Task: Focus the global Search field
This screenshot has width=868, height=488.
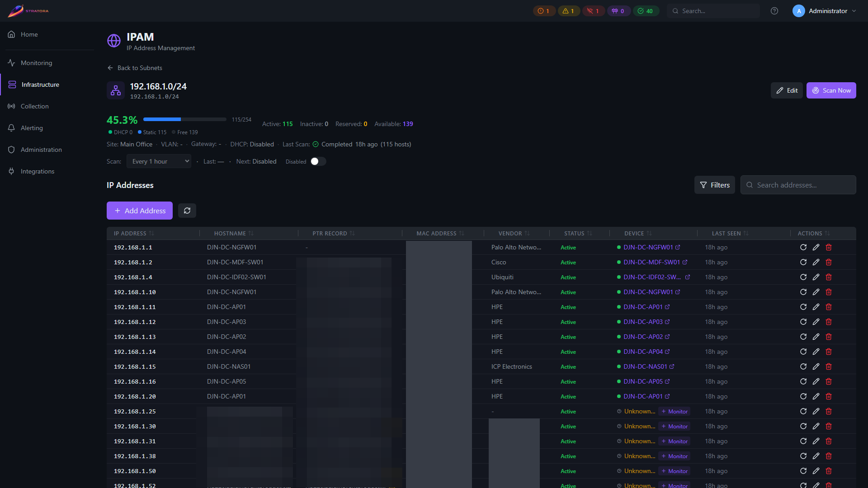Action: click(713, 11)
